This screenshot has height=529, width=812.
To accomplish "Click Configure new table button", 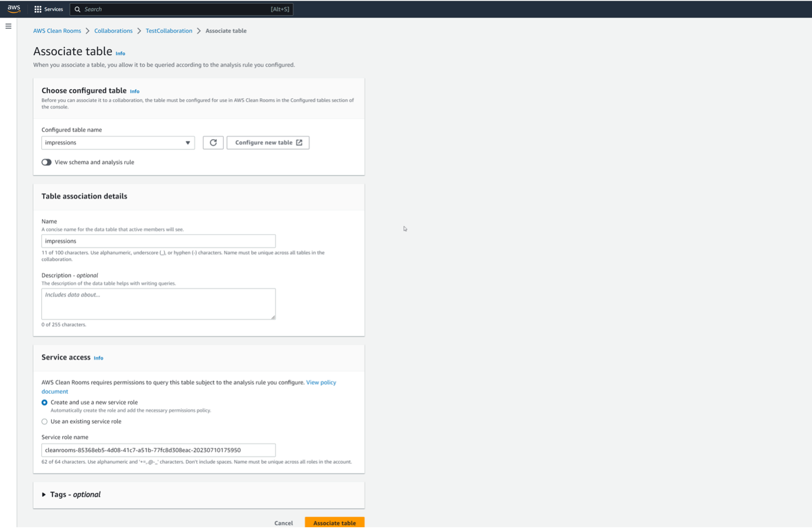I will pos(268,143).
